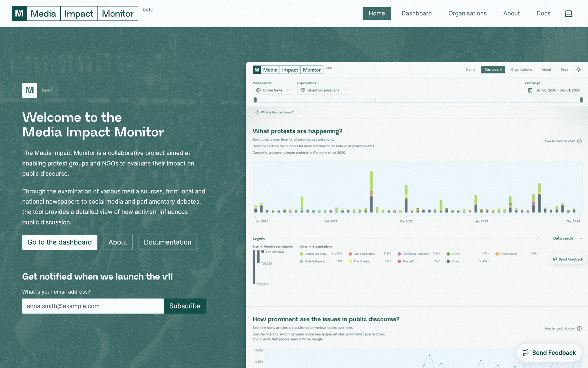This screenshot has width=588, height=368.
Task: Click How to read this chart for protests
Action: click(560, 141)
